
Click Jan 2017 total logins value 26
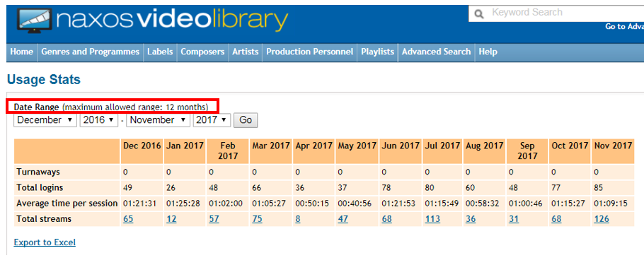point(170,188)
